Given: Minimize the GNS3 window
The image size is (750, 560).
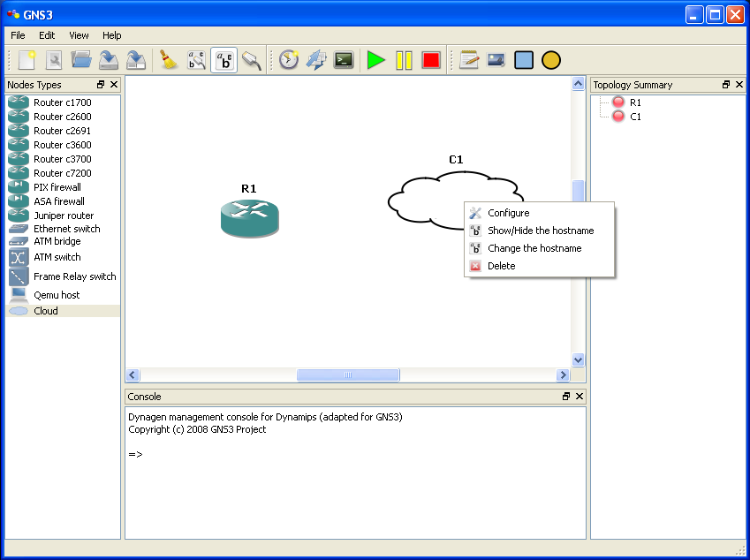Looking at the screenshot, I should pos(694,15).
